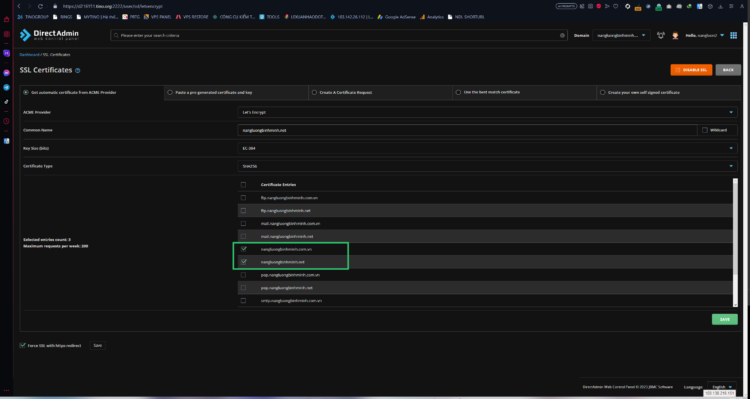Go to Dashboard via breadcrumb link
Viewport: 750px width, 399px height.
pos(29,55)
